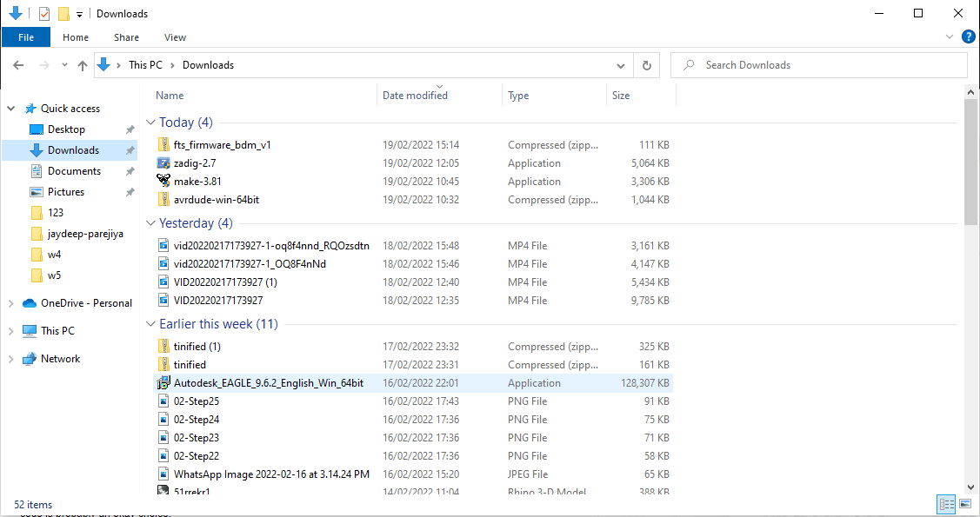
Task: Click the 19/02/2022 15:14 date cell
Action: tap(421, 145)
